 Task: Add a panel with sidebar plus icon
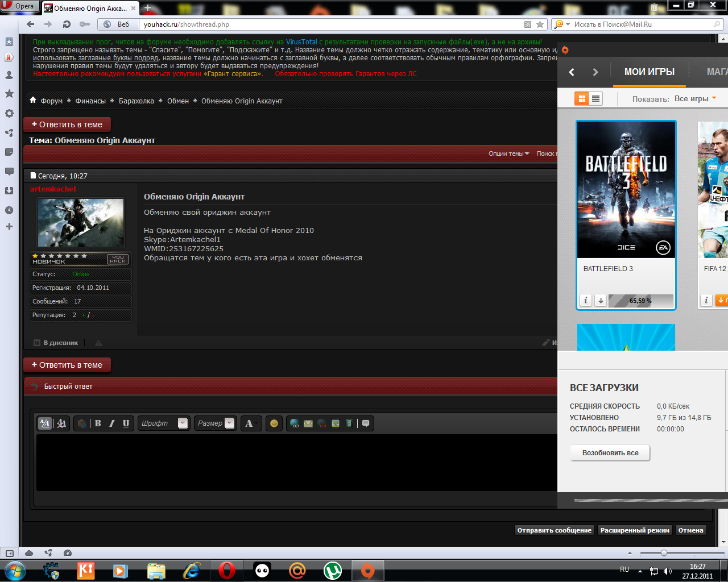[x=9, y=227]
